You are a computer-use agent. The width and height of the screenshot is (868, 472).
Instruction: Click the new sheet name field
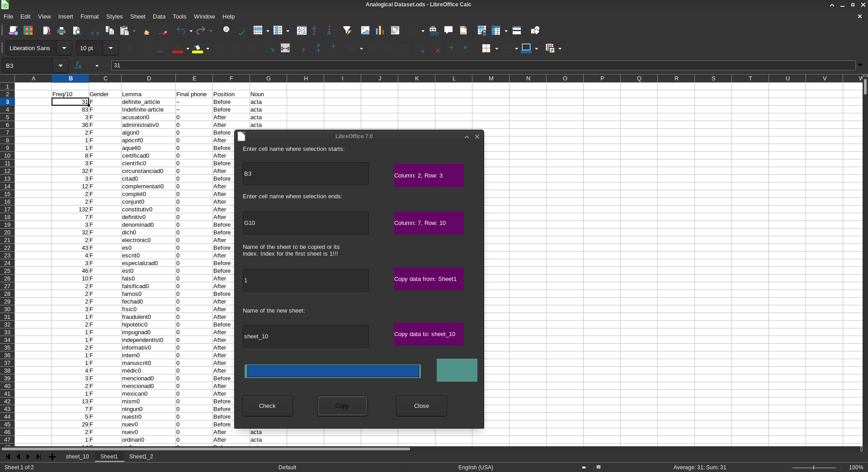[306, 336]
